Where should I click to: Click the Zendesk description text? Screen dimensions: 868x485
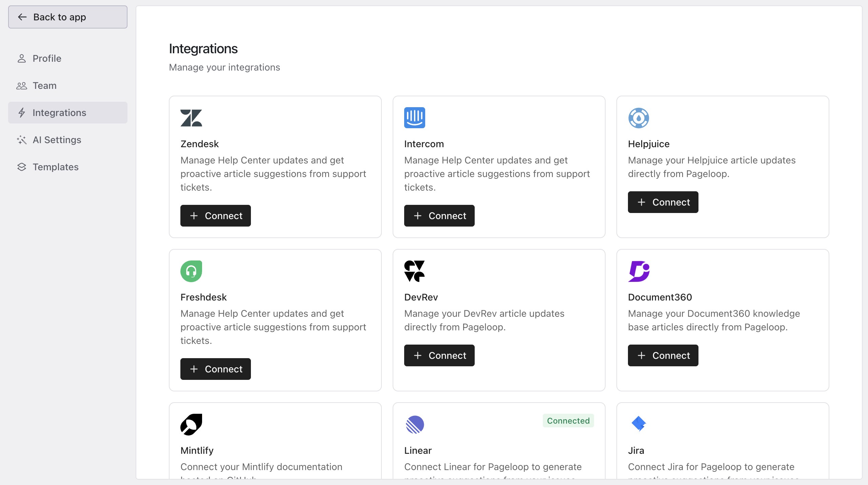[x=273, y=174]
